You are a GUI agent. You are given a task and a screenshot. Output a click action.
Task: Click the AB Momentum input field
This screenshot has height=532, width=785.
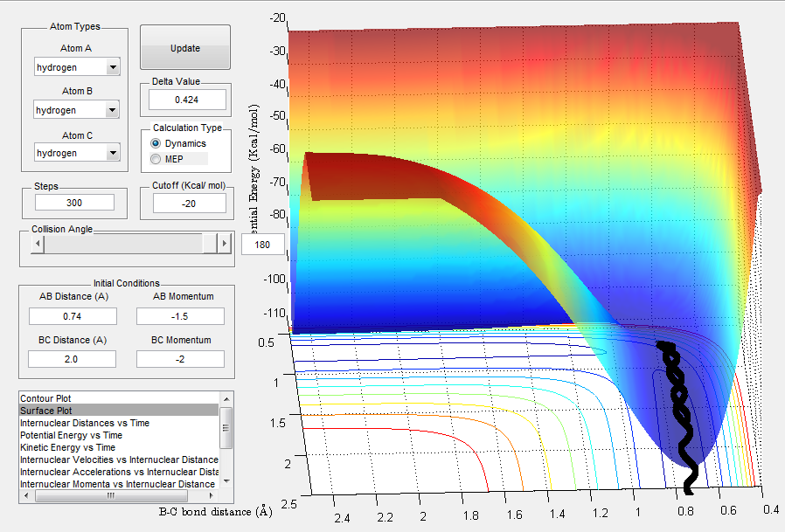[x=180, y=316]
